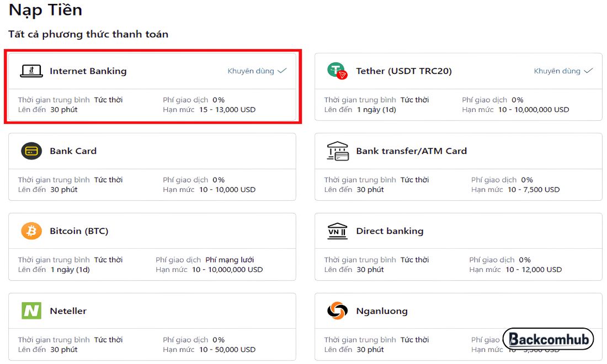607x364 pixels.
Task: Click 'Tất cả phương thức thanh toán' subtitle
Action: point(88,34)
